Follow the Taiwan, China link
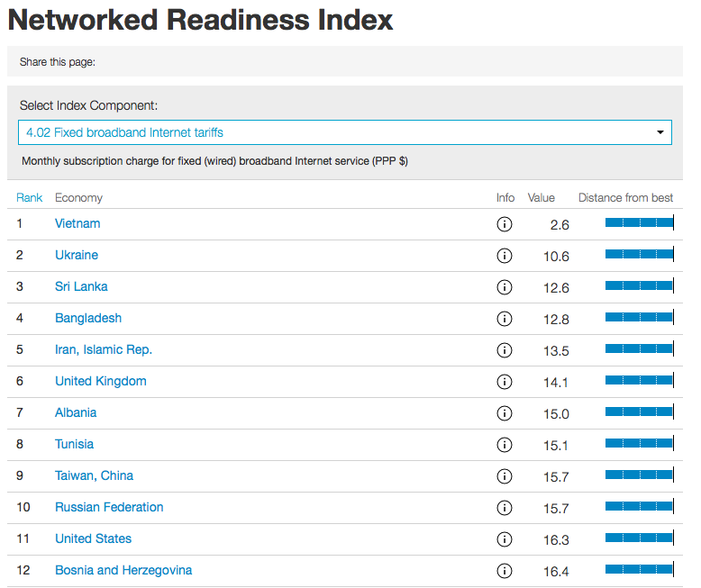Viewport: 701px width, 588px height. click(x=94, y=475)
